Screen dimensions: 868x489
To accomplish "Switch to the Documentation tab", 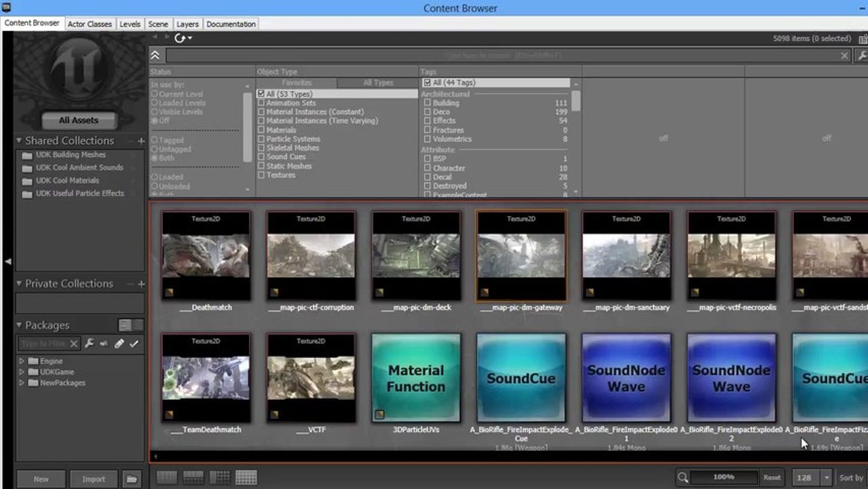I will [231, 24].
